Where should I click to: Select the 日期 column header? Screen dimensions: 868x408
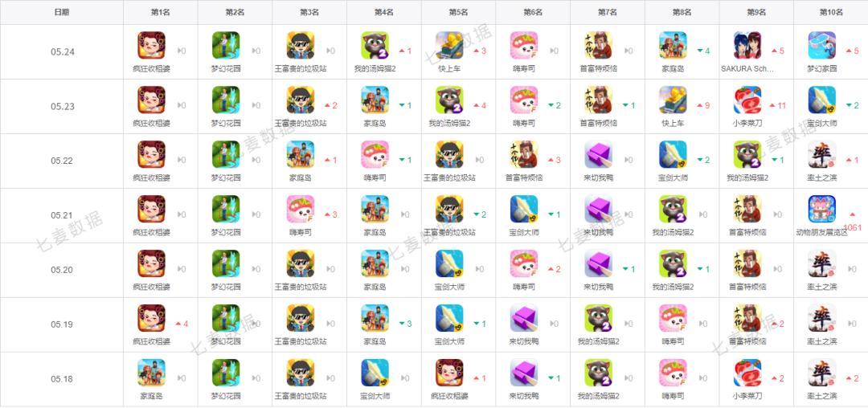point(62,12)
